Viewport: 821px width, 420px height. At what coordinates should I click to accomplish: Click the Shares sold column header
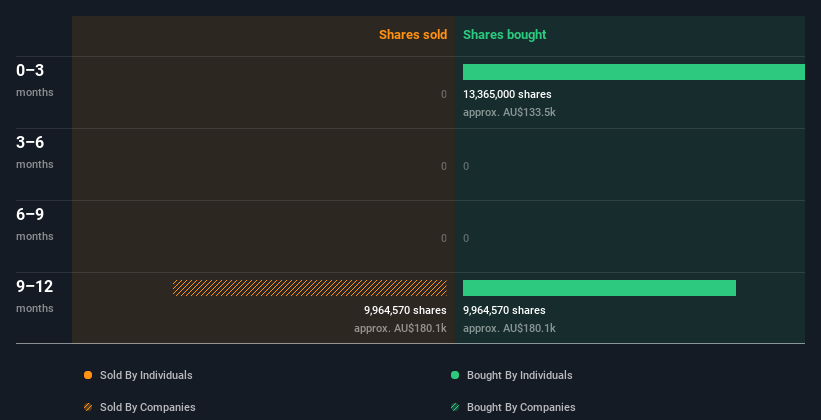click(x=413, y=35)
